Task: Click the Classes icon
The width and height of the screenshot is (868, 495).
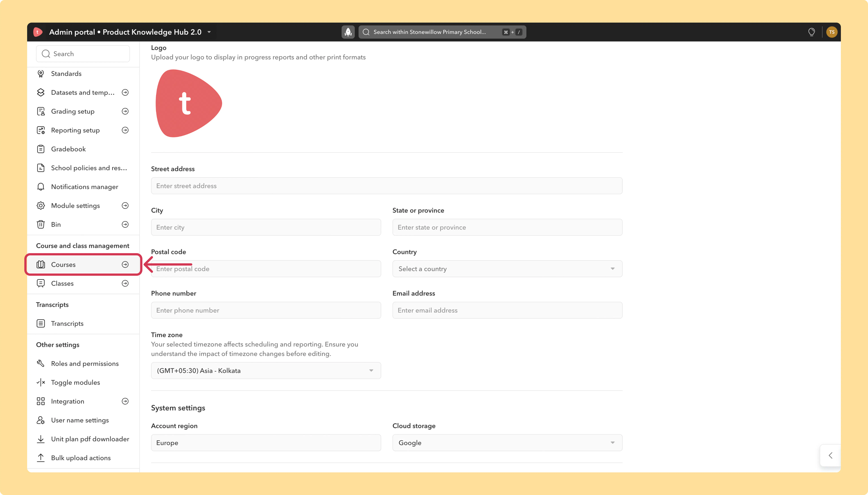Action: point(41,283)
